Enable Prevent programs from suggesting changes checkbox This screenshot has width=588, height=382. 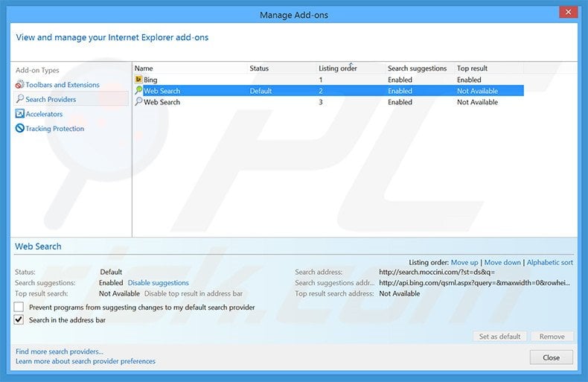pos(19,307)
